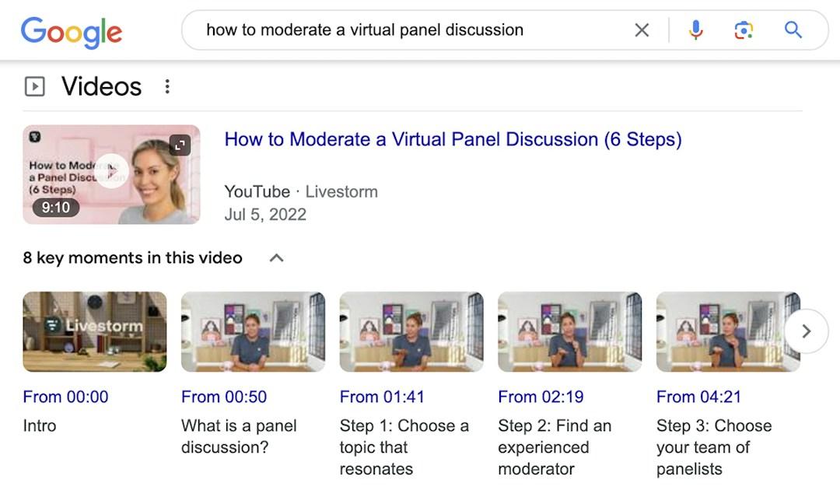Click 'Step 3: Choose your team of panelists'
The height and width of the screenshot is (504, 840).
point(714,447)
